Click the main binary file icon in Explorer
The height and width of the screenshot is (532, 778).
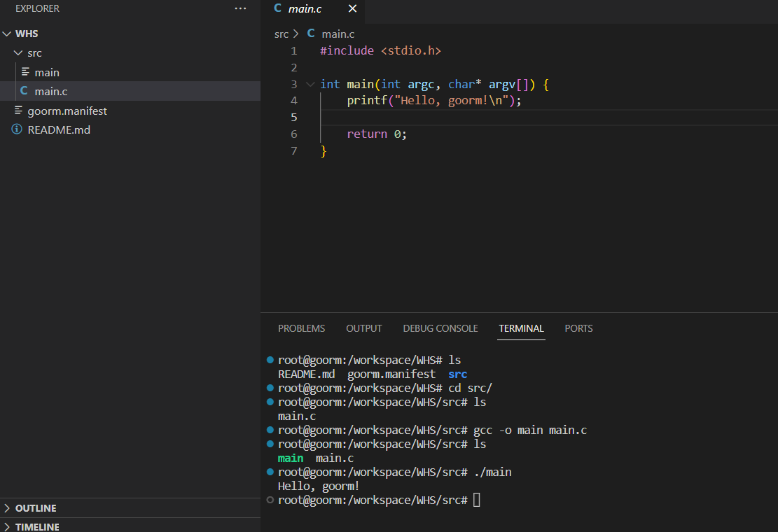pyautogui.click(x=25, y=72)
